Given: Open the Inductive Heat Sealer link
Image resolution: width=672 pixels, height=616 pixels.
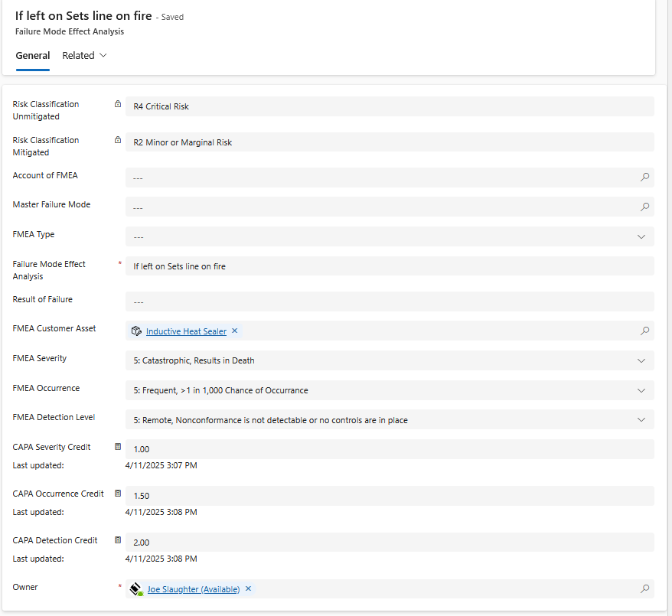Looking at the screenshot, I should [x=186, y=331].
